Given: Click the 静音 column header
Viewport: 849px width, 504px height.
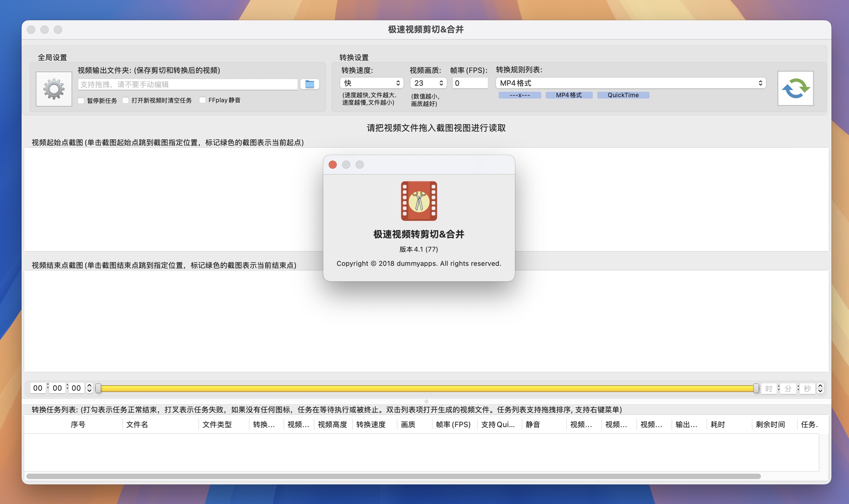Looking at the screenshot, I should [x=544, y=424].
